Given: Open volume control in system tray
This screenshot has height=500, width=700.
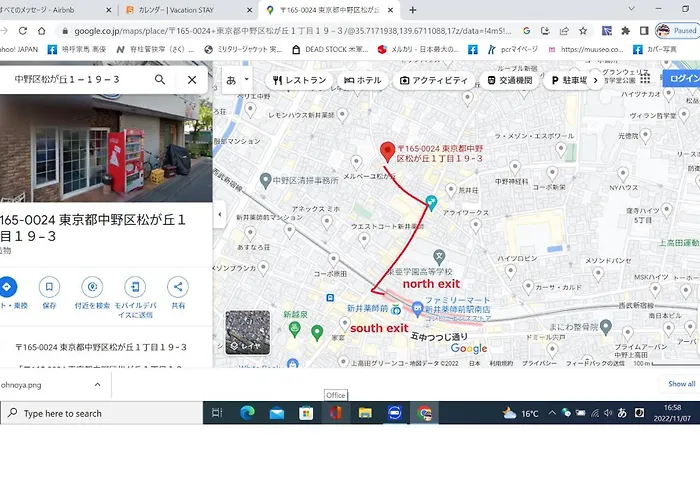Looking at the screenshot, I should pyautogui.click(x=608, y=413).
